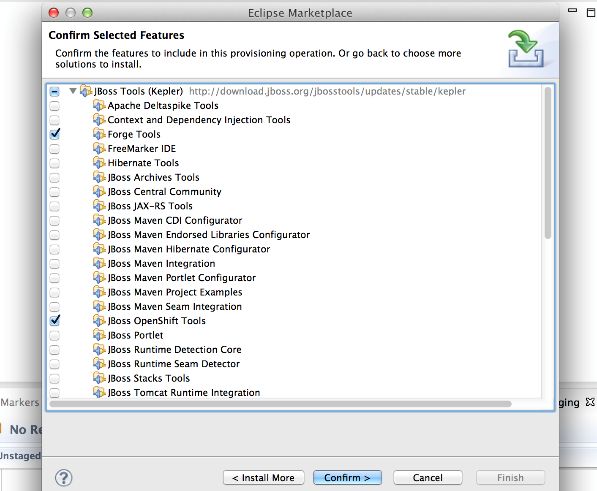This screenshot has height=491, width=597.
Task: Click the JBoss Portlet feature icon
Action: point(99,335)
